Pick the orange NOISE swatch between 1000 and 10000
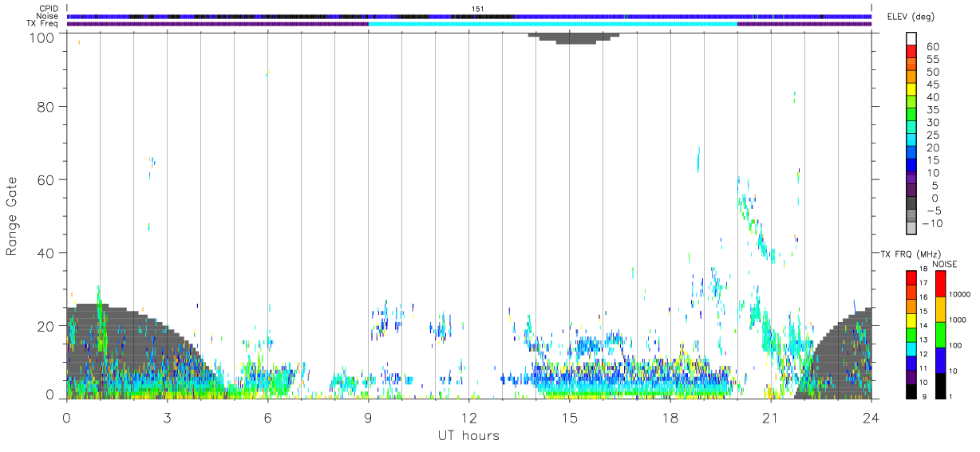The height and width of the screenshot is (452, 980). pyautogui.click(x=940, y=309)
